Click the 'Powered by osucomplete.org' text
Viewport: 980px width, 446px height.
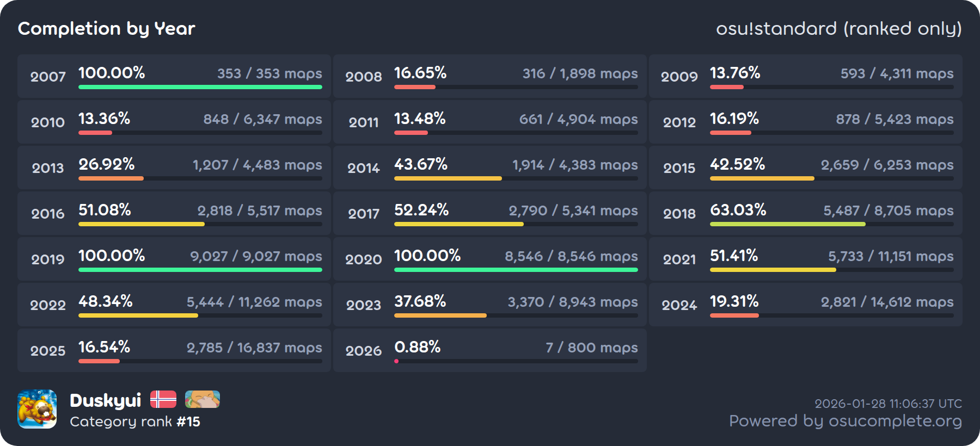click(x=845, y=421)
